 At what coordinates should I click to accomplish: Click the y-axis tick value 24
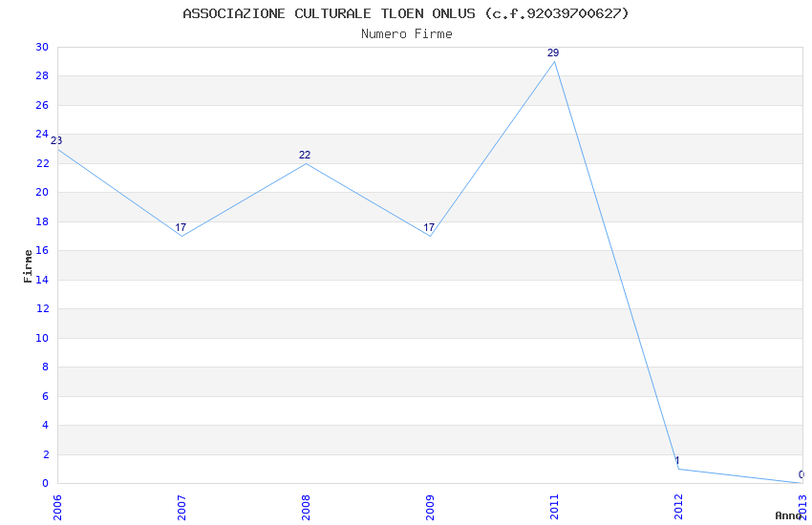(42, 134)
